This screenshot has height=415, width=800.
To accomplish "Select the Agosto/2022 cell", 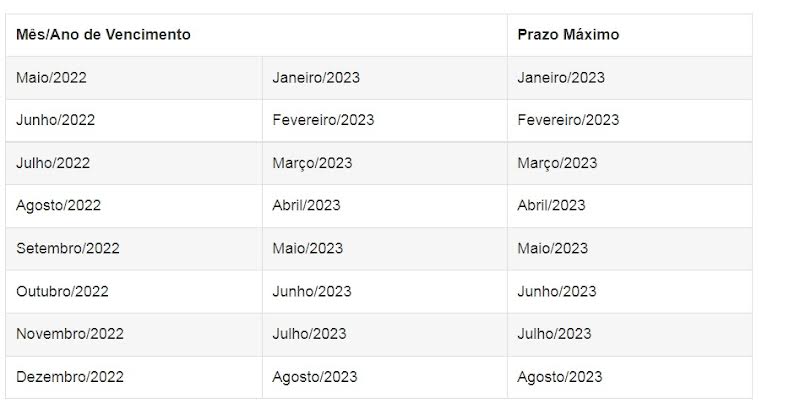I will click(x=58, y=205).
